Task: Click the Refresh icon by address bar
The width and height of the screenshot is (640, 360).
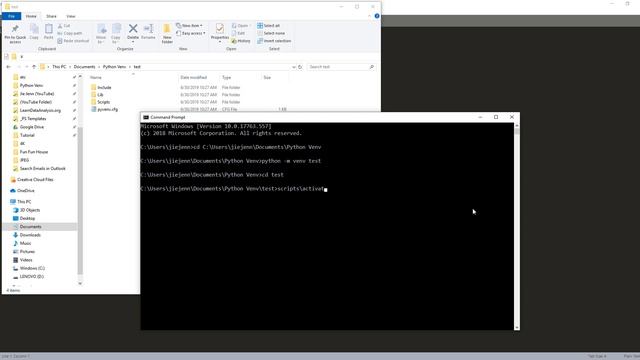Action: 300,67
